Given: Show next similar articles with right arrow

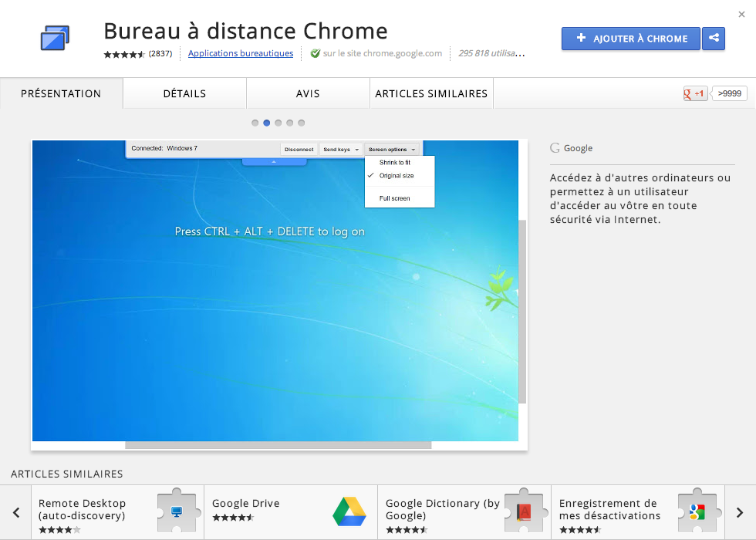Looking at the screenshot, I should coord(740,512).
